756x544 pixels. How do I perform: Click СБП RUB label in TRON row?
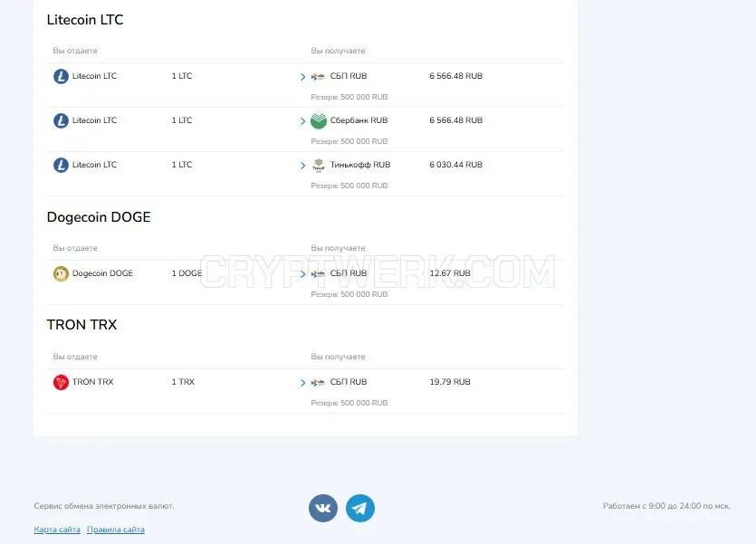click(349, 382)
